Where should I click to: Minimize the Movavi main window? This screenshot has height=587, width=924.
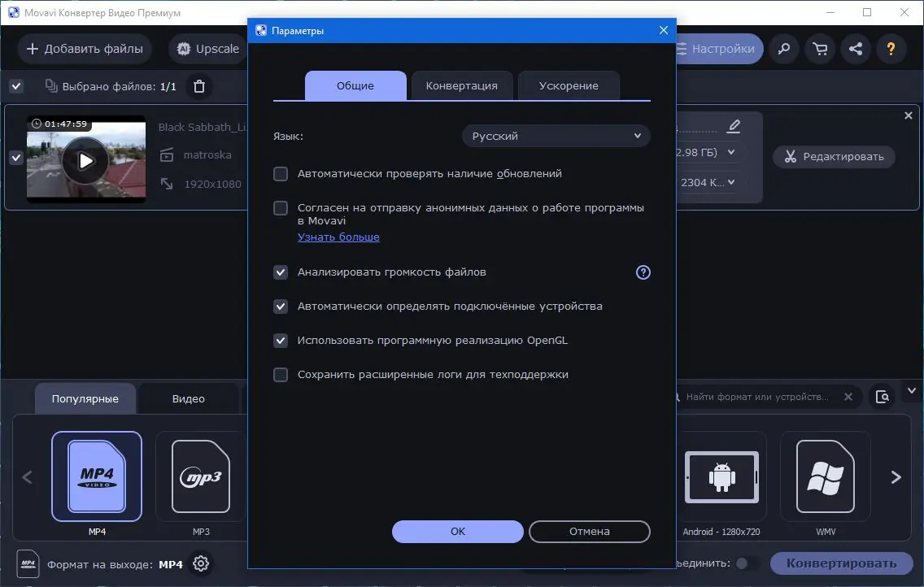pos(830,12)
